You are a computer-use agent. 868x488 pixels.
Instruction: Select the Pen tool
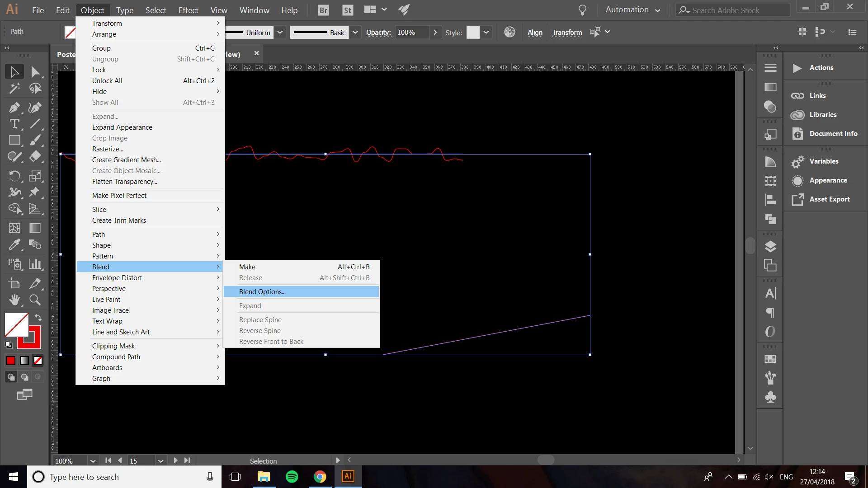[x=14, y=108]
